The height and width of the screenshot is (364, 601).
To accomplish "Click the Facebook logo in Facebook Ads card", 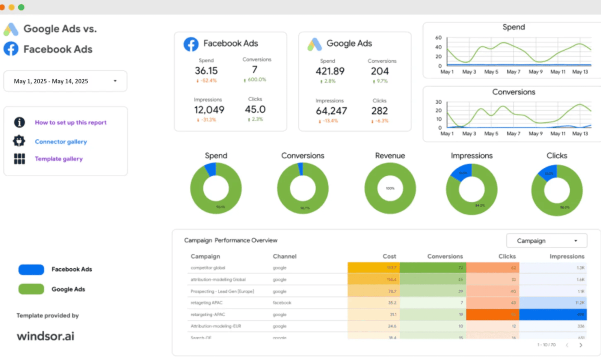I will pyautogui.click(x=191, y=44).
